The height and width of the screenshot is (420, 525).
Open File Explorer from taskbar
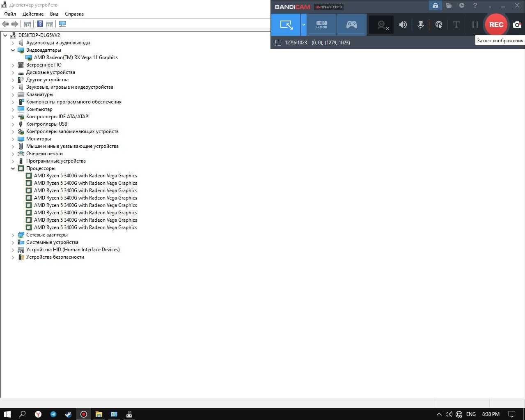coord(99,414)
